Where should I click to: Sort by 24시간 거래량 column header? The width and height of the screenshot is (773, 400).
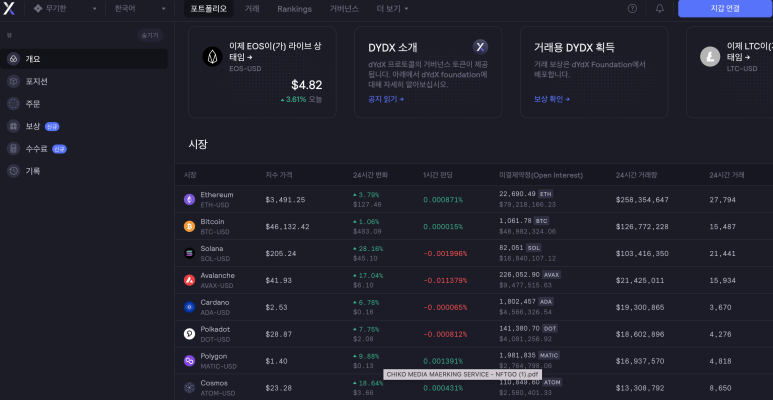(636, 175)
